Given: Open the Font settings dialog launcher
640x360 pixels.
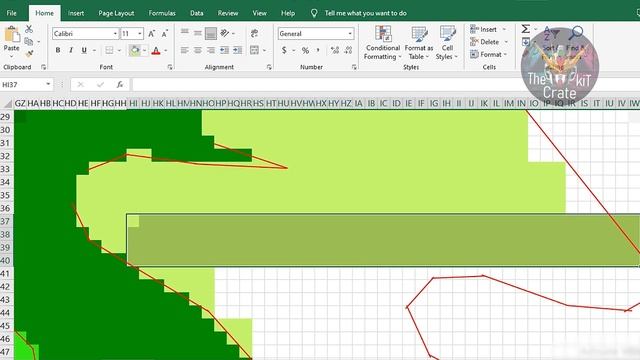Looking at the screenshot, I should (x=170, y=67).
